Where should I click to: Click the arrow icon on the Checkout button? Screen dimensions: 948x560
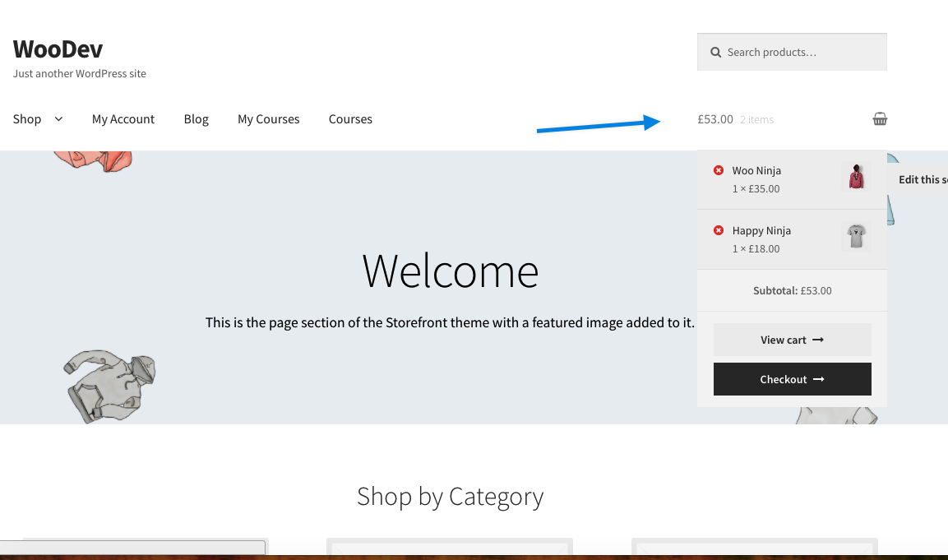(818, 379)
